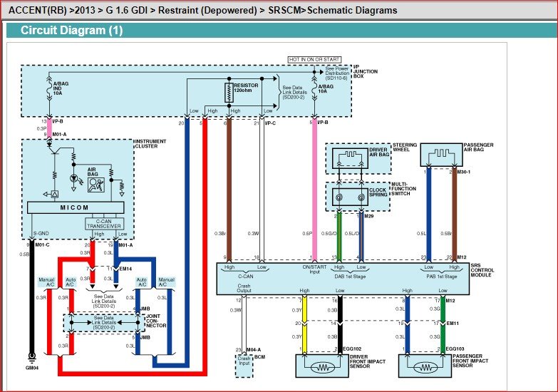Click the 0.5G/O wire label
This screenshot has height=392, width=558.
[328, 234]
